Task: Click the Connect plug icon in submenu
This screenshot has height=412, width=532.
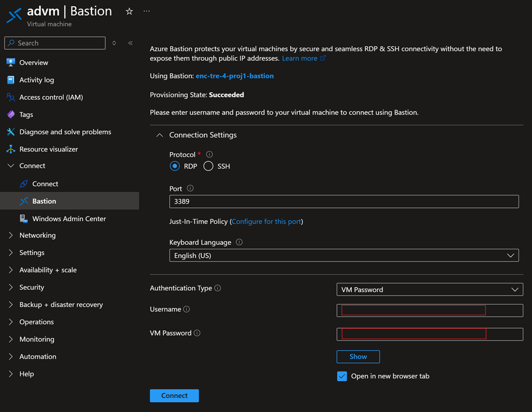Action: coord(24,184)
